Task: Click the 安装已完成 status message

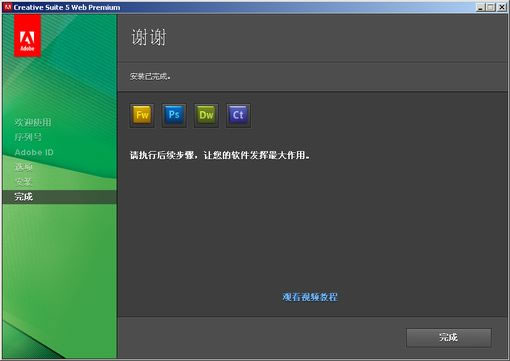Action: pos(150,77)
